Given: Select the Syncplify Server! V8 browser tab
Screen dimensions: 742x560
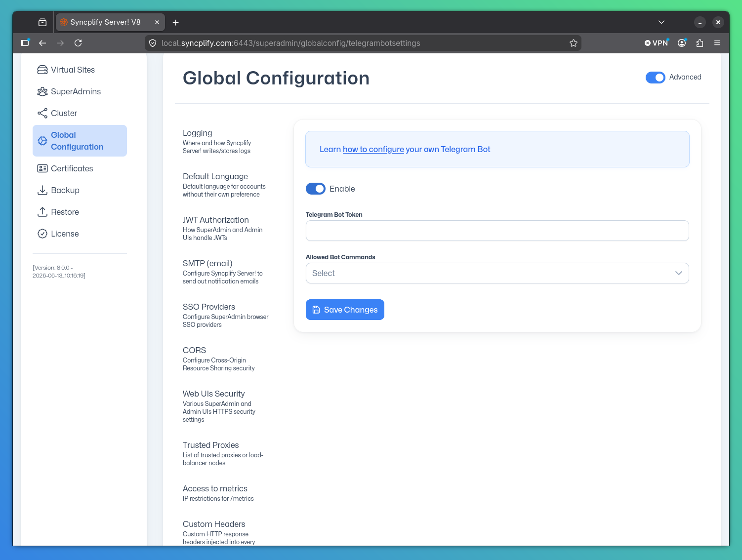Looking at the screenshot, I should [111, 22].
